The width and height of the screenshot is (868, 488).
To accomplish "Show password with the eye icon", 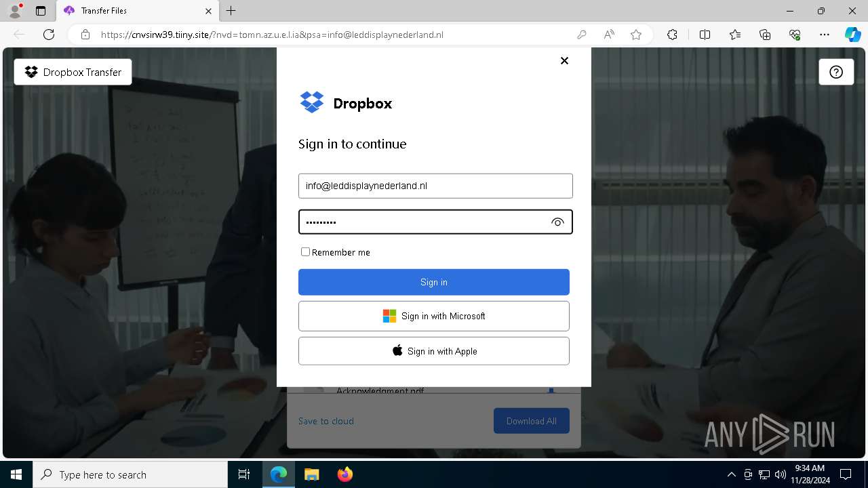I will point(557,222).
